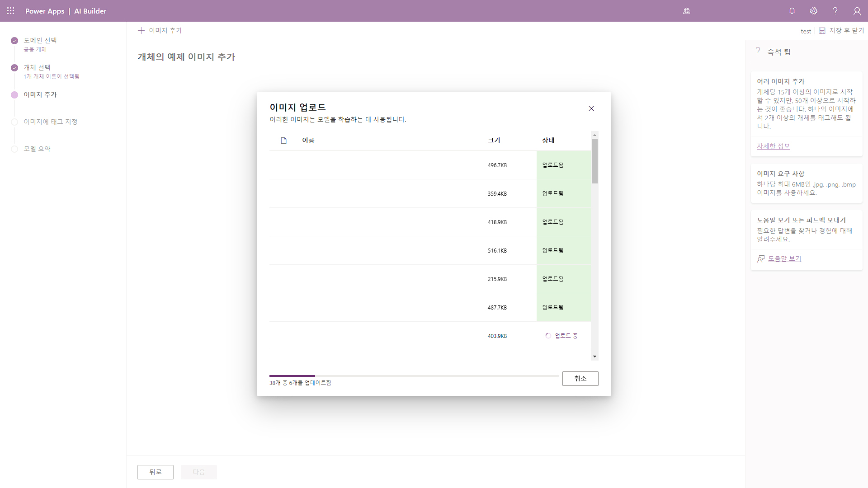
Task: Click the file icon column header
Action: (x=284, y=141)
